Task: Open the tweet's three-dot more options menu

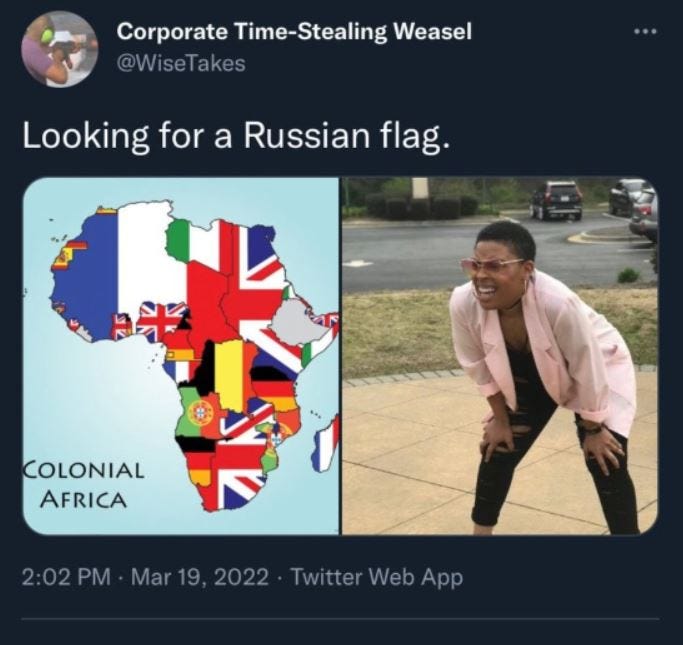Action: coord(646,32)
